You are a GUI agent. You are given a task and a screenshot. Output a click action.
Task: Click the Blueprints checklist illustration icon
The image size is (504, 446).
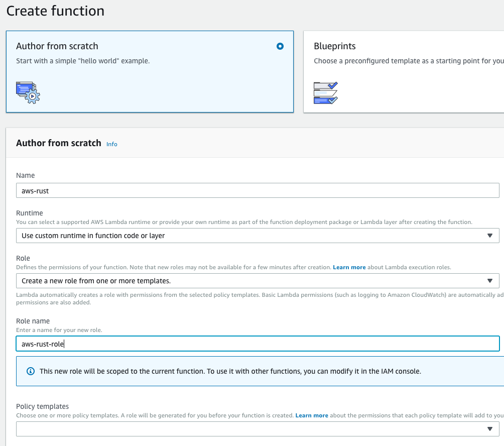pos(324,92)
